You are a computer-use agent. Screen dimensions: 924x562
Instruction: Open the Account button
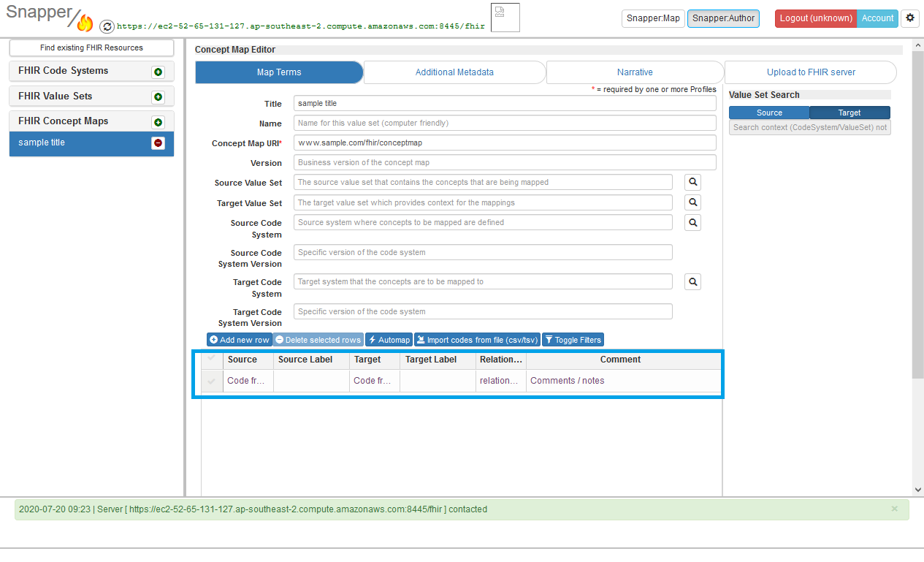pos(877,18)
